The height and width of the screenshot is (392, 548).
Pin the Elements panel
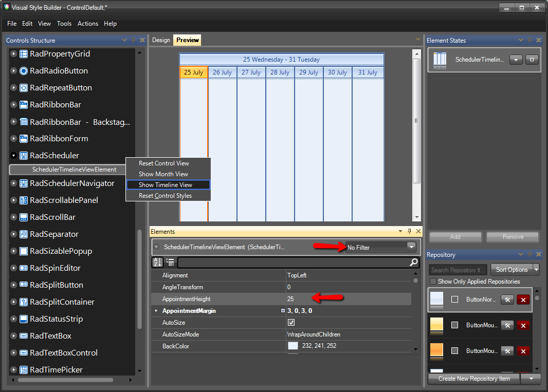pyautogui.click(x=409, y=231)
